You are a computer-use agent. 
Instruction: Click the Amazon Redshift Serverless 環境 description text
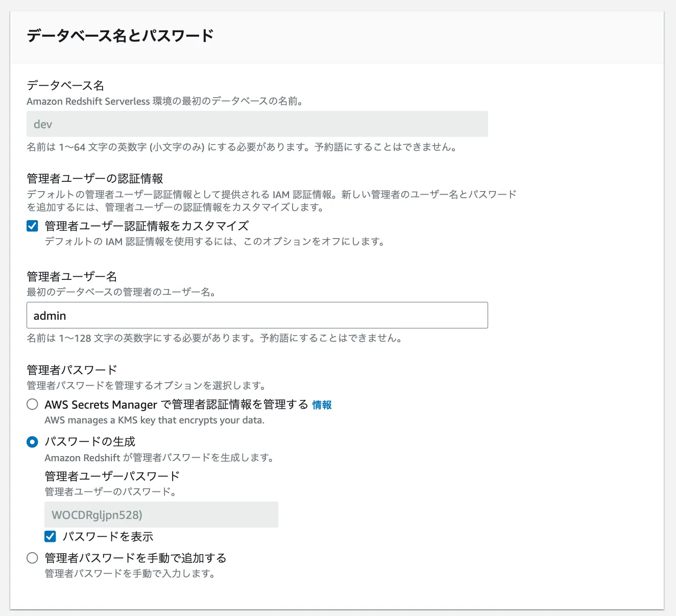tap(165, 101)
